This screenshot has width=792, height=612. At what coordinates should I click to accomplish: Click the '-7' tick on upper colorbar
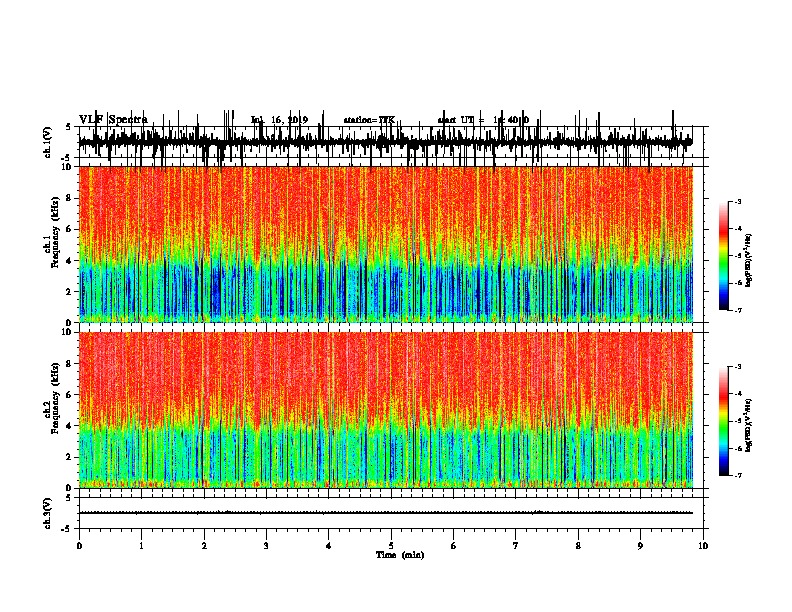[737, 310]
